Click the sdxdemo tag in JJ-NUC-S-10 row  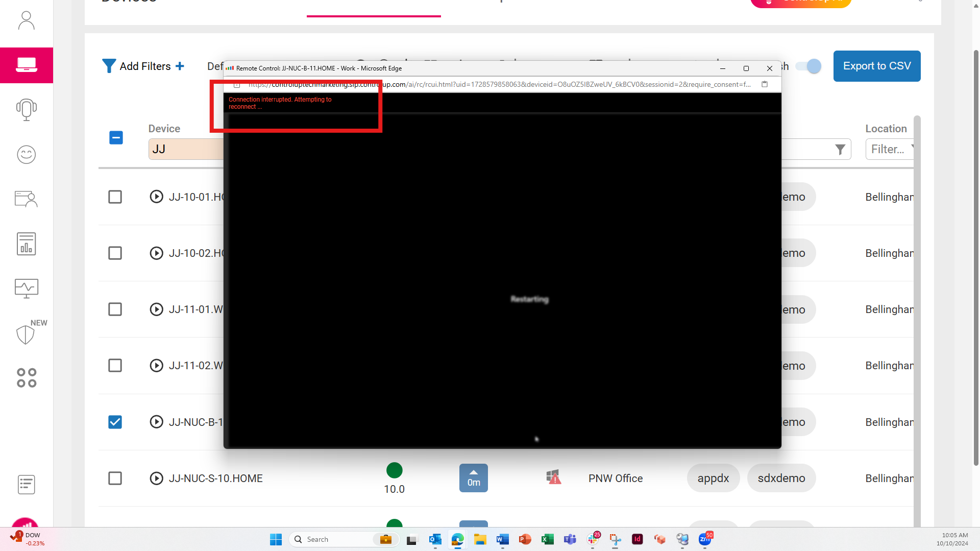pyautogui.click(x=781, y=478)
